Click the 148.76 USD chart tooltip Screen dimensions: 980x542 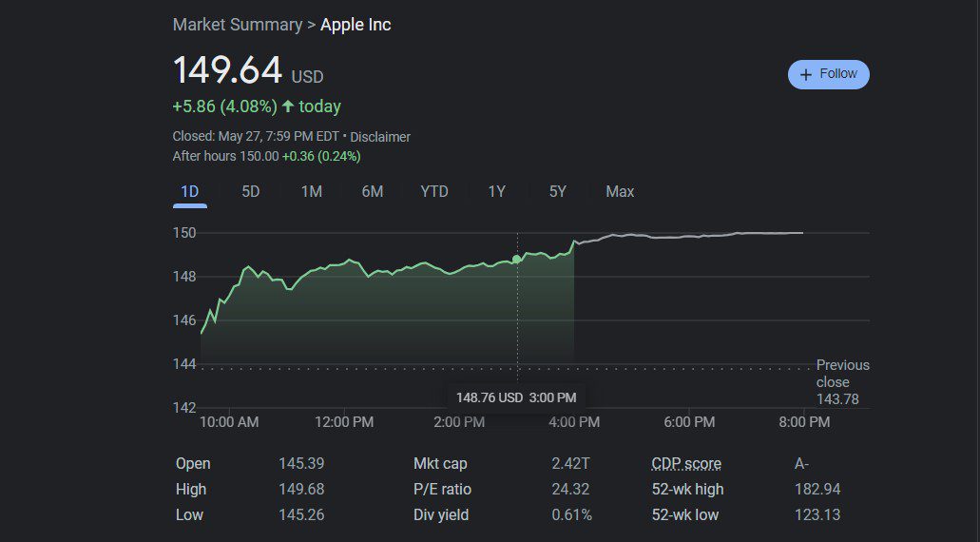coord(515,397)
